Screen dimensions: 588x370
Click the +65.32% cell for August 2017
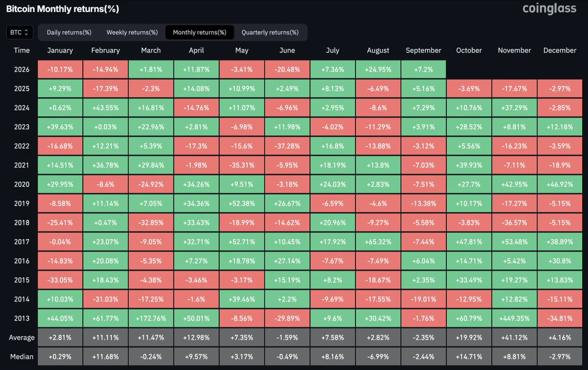[378, 242]
